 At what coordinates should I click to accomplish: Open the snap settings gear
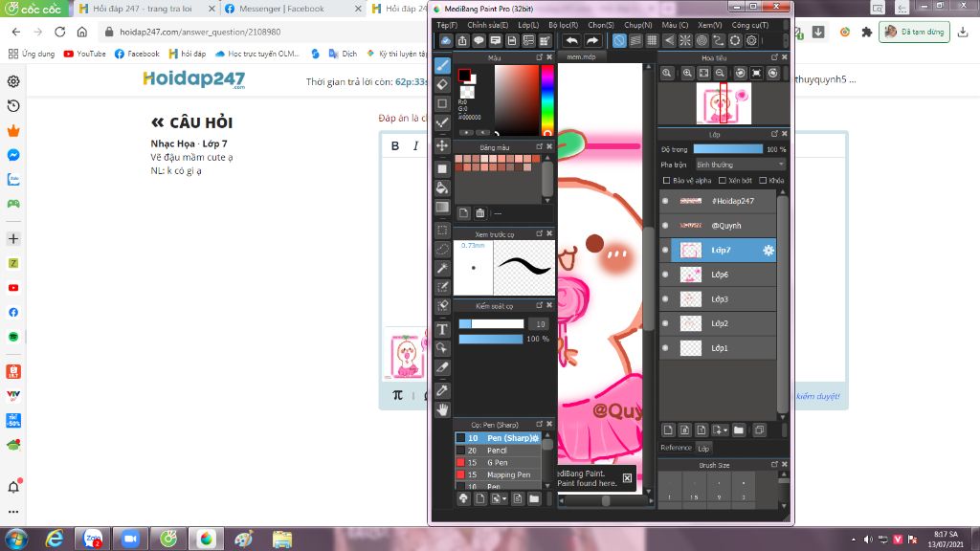point(751,40)
